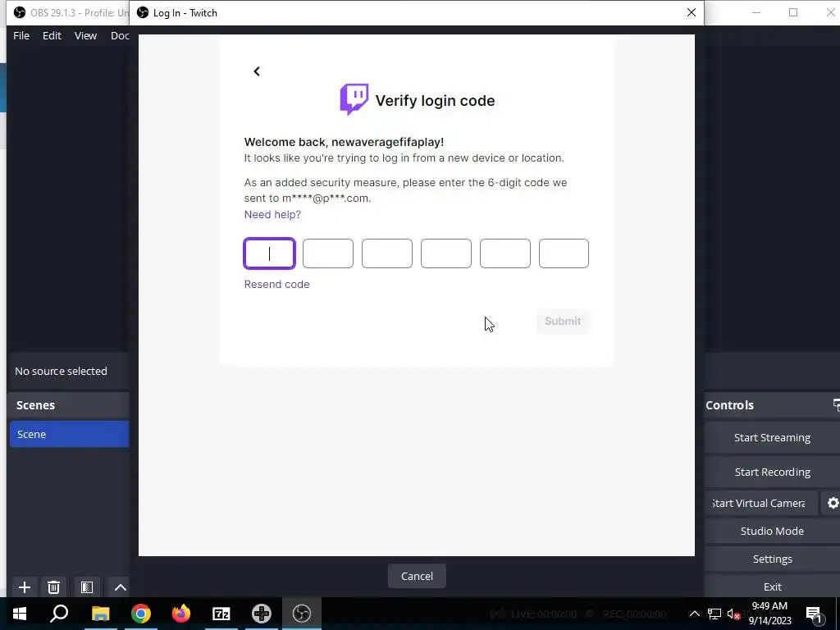This screenshot has width=840, height=630.
Task: Focus the second code digit box
Action: tap(328, 253)
